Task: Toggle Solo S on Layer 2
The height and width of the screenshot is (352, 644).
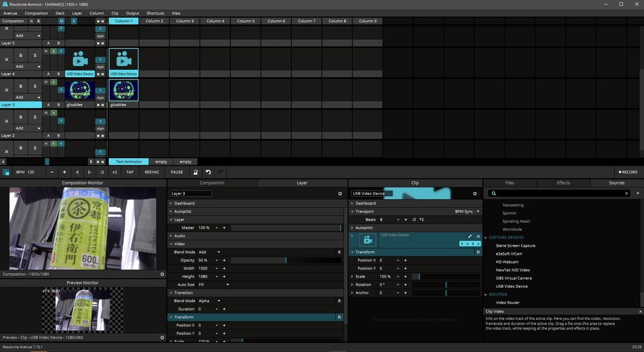Action: point(35,116)
